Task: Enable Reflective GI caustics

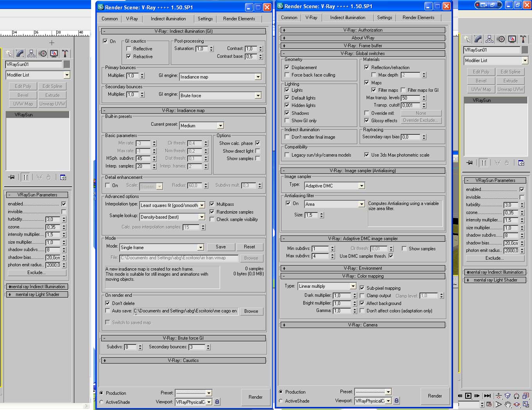Action: coord(129,49)
